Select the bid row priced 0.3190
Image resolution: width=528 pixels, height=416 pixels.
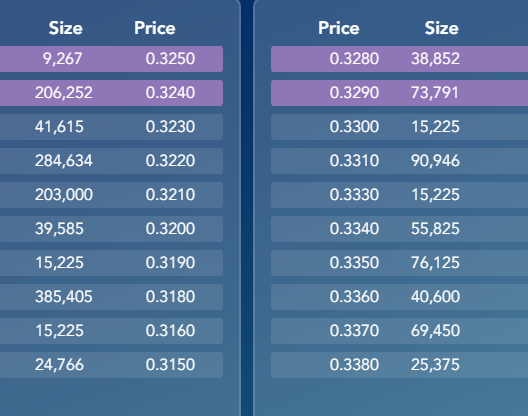pos(111,263)
